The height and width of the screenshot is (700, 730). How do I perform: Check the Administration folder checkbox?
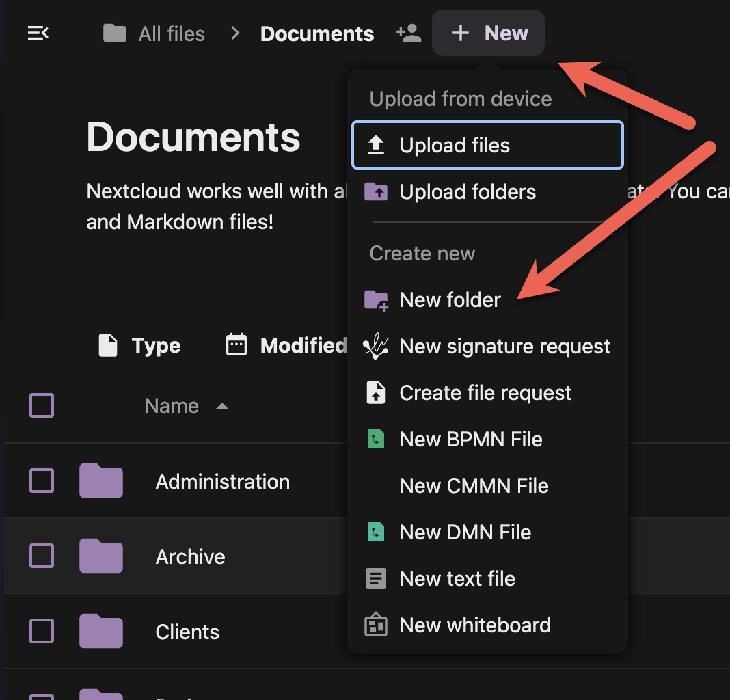42,481
